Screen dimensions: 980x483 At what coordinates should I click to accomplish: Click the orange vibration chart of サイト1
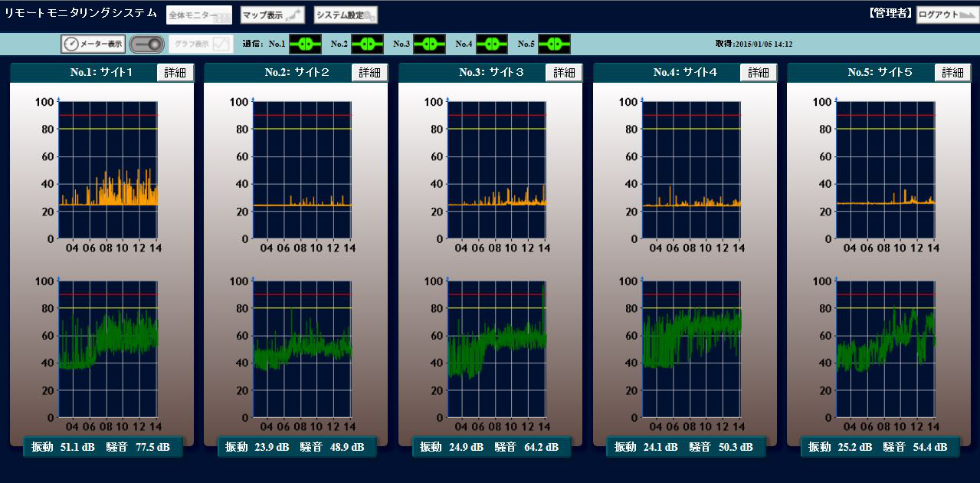108,170
